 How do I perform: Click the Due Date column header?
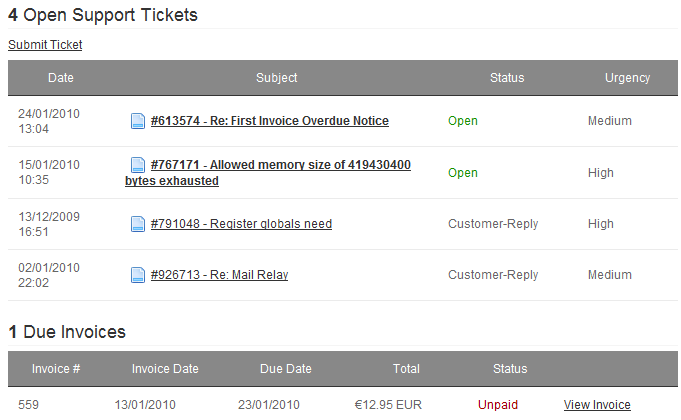[x=286, y=369]
